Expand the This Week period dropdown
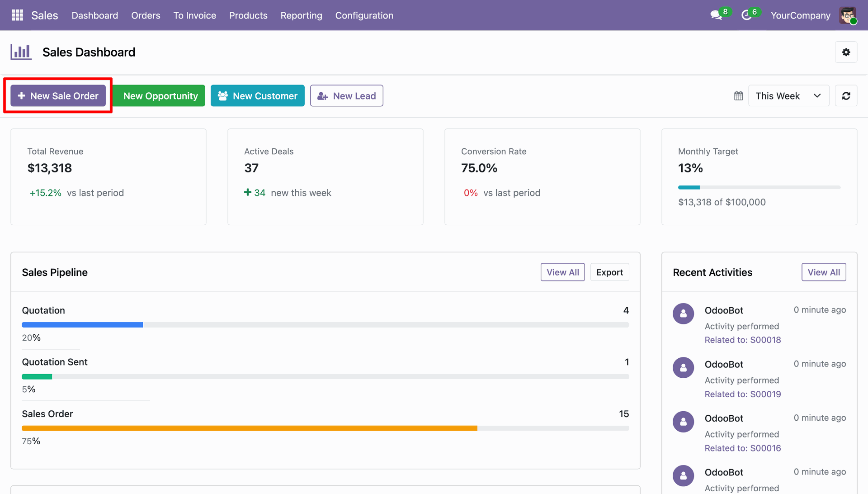 tap(788, 96)
